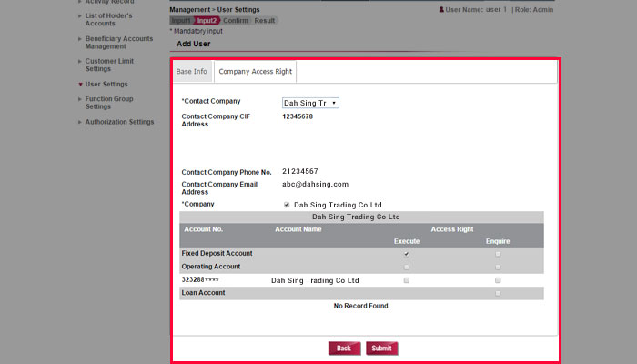Uncheck the Dah Sing Trading Co Ltd company checkbox
637x364 pixels.
pyautogui.click(x=287, y=205)
